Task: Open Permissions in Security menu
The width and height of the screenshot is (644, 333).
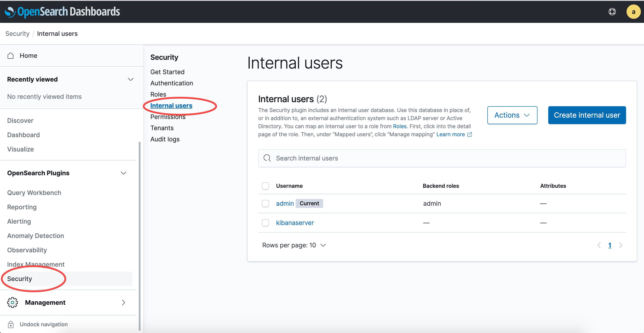Action: [168, 117]
